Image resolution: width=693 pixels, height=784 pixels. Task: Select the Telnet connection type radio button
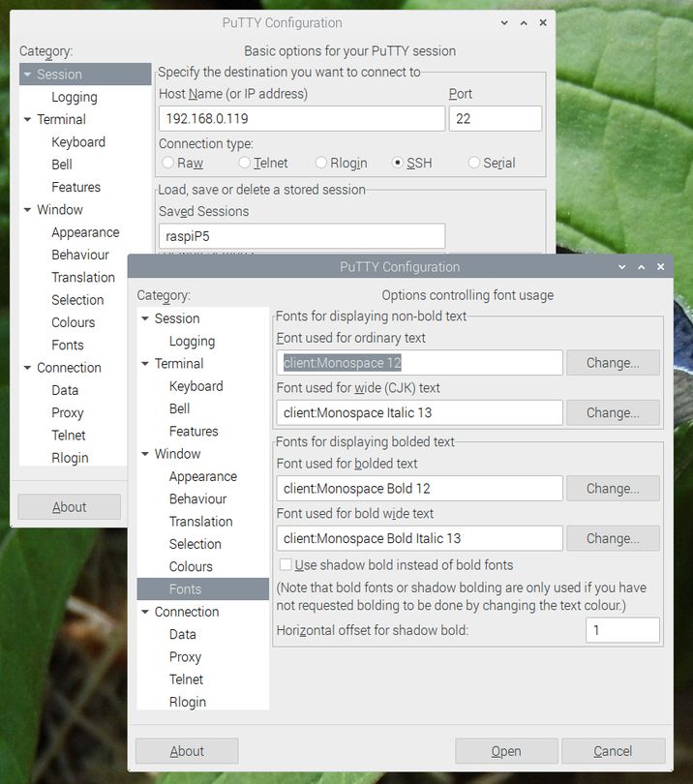[x=245, y=163]
